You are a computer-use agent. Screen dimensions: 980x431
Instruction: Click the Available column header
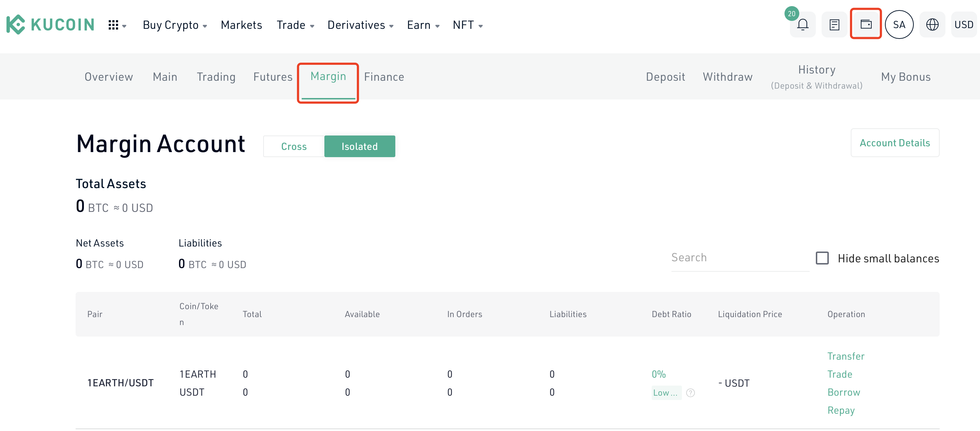362,314
